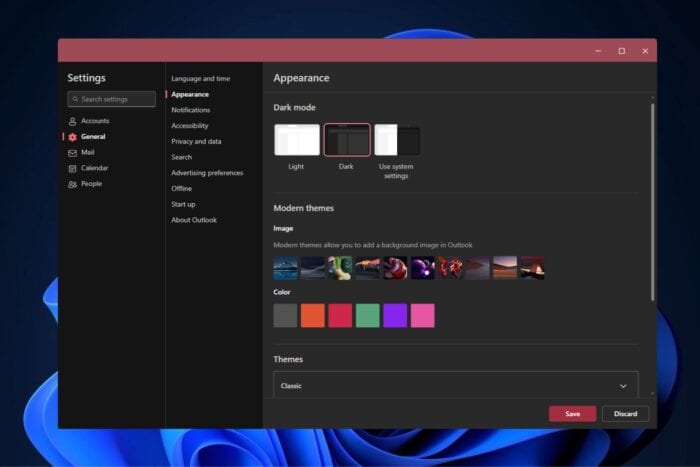The image size is (700, 467).
Task: Click the Mail envelope icon
Action: (x=72, y=153)
